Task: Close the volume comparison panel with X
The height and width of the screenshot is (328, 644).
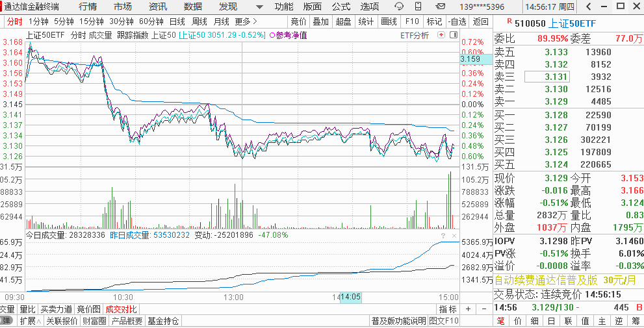Action: pos(454,235)
